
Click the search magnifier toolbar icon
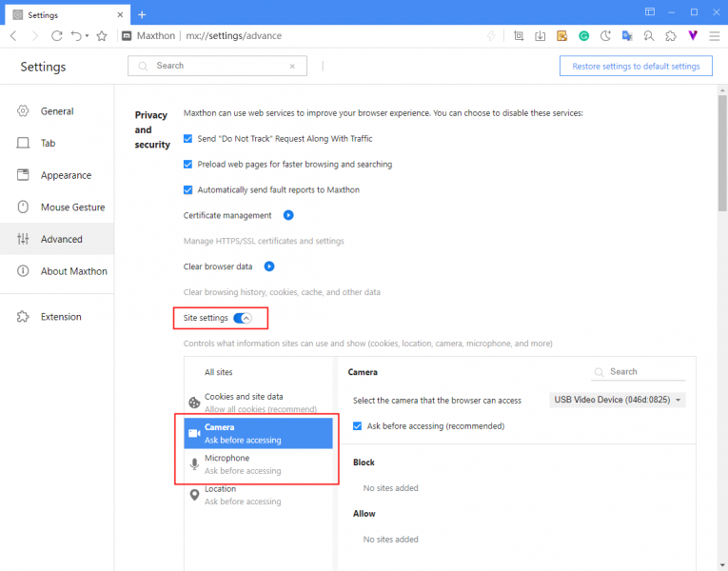[649, 36]
